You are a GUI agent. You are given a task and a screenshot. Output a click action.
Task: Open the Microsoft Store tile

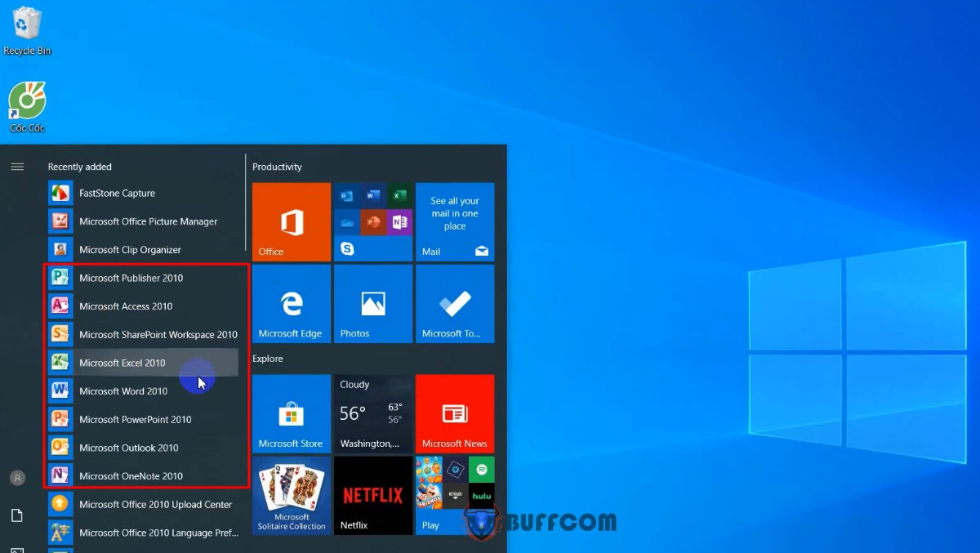click(x=292, y=414)
